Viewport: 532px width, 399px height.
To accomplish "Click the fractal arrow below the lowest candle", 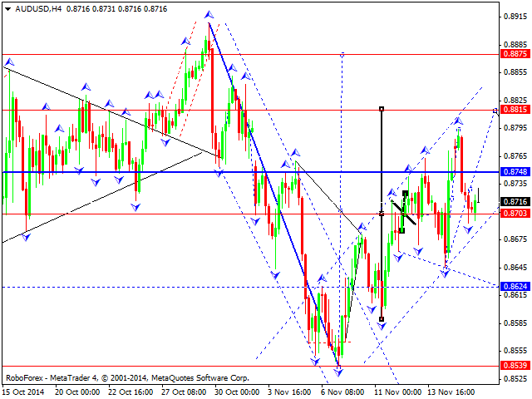I will (338, 372).
